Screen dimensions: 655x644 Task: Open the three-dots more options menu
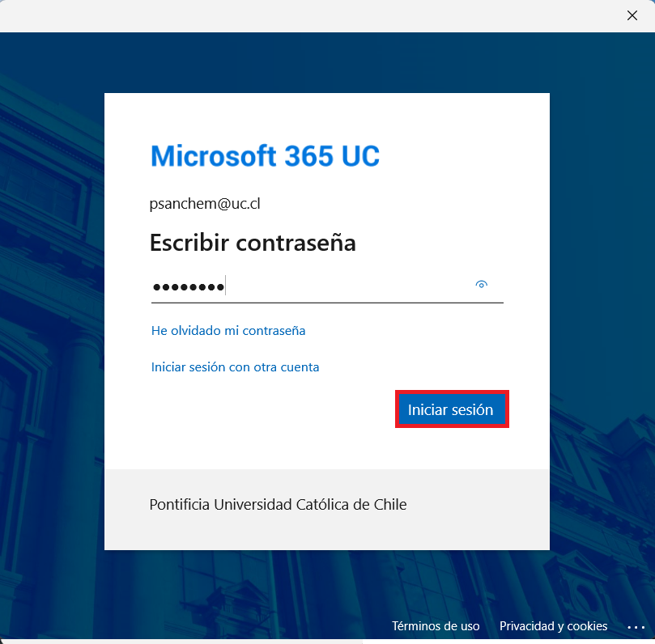pyautogui.click(x=636, y=627)
